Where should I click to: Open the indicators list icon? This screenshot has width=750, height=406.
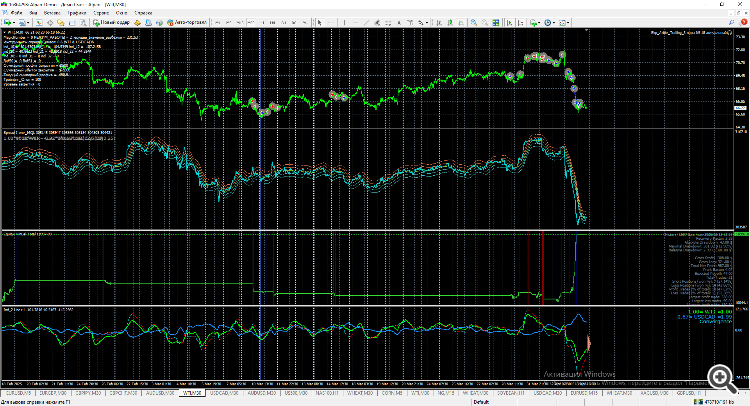pyautogui.click(x=533, y=22)
